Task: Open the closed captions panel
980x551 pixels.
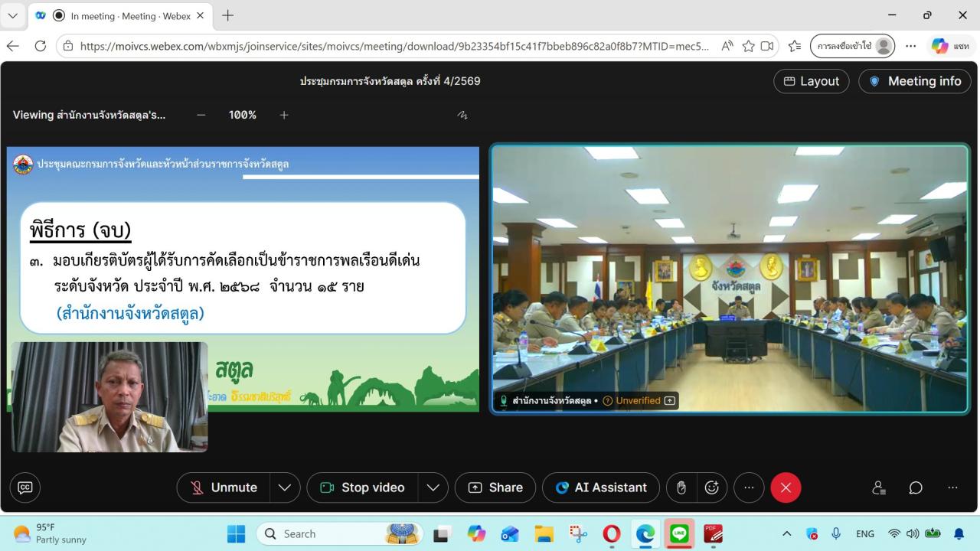Action: pos(24,487)
